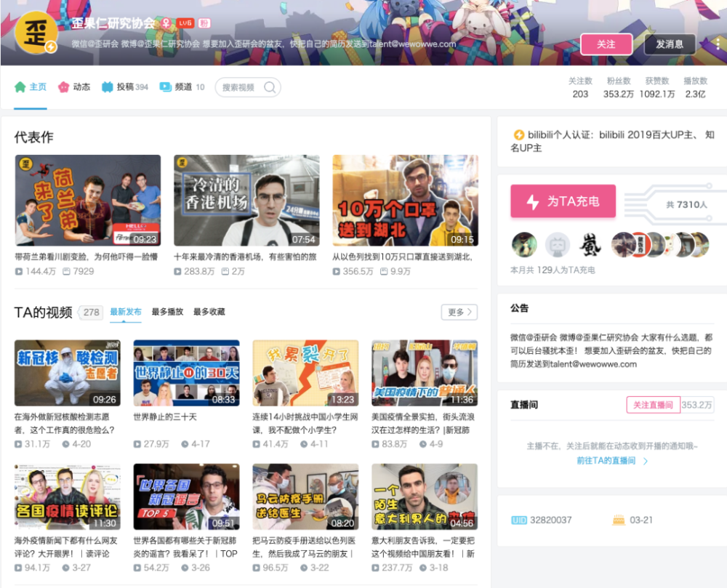Open thumbnail 冷清的香港机场
The width and height of the screenshot is (727, 588).
[246, 200]
